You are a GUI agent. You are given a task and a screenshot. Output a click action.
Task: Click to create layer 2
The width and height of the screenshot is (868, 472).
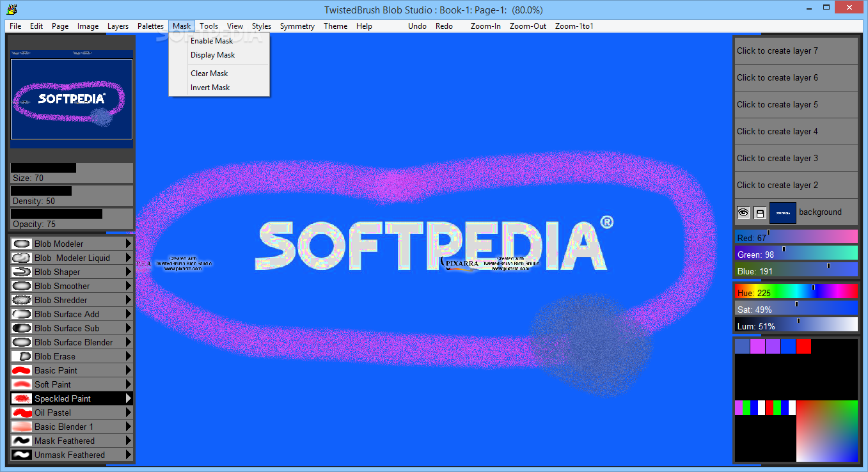coord(795,185)
